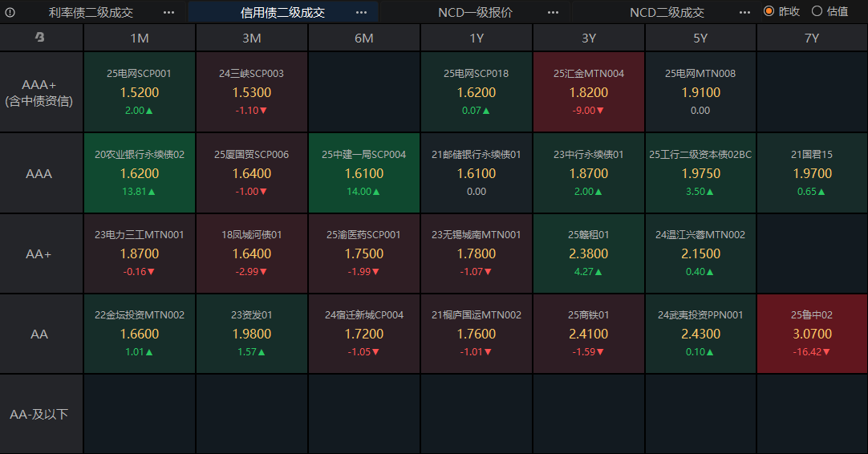Open the NCD二级成交 tab

[667, 12]
